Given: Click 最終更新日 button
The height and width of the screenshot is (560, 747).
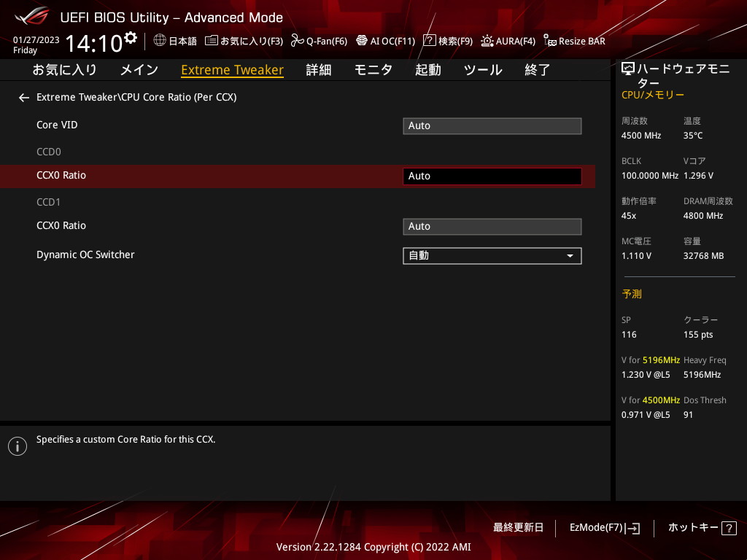Looking at the screenshot, I should 518,528.
